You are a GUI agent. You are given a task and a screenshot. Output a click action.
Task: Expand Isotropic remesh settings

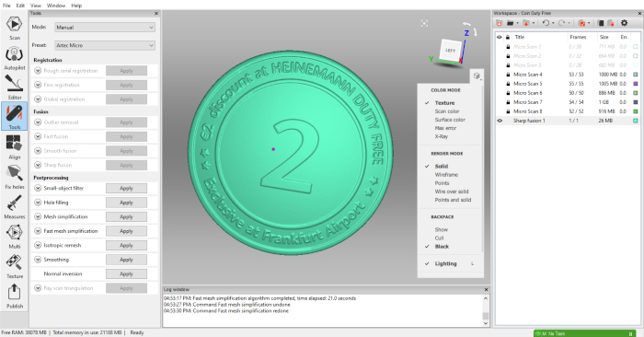38,245
